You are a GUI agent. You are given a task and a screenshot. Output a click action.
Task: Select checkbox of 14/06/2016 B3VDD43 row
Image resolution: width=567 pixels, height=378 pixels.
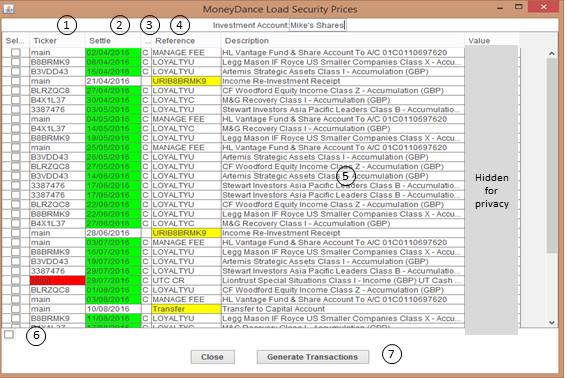[16, 176]
